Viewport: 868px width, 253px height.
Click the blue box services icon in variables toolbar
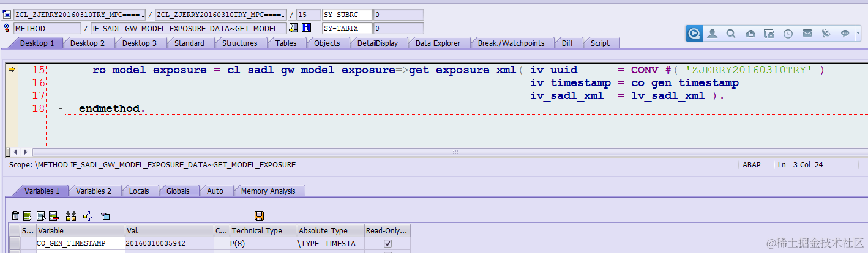coord(105,216)
